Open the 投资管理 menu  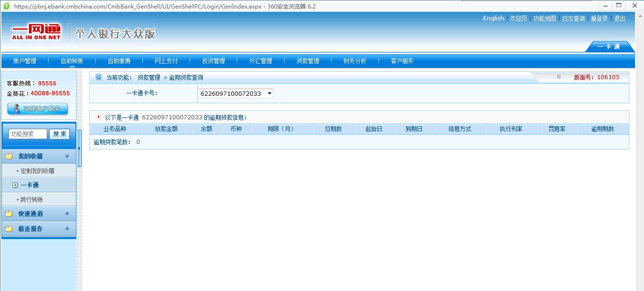213,61
